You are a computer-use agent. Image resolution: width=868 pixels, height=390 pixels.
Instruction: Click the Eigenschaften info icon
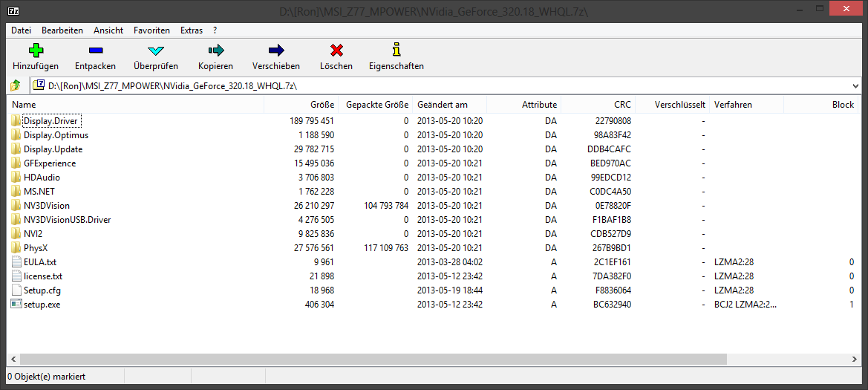point(396,50)
